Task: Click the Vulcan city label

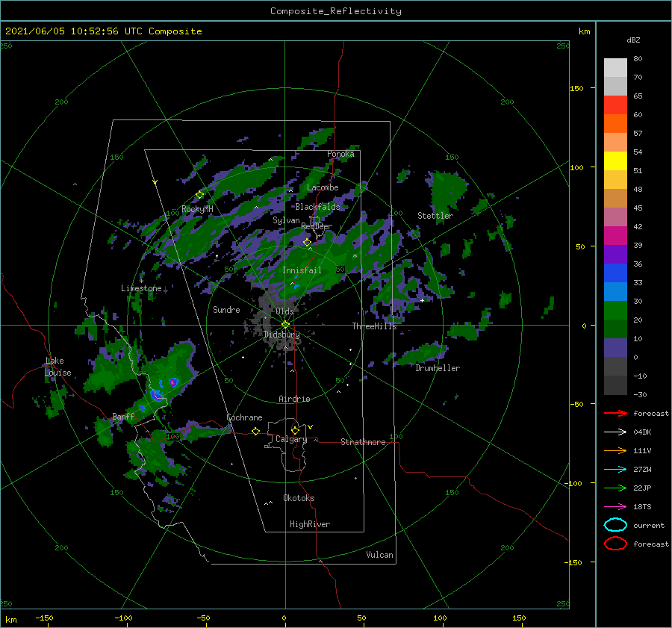Action: coord(379,555)
